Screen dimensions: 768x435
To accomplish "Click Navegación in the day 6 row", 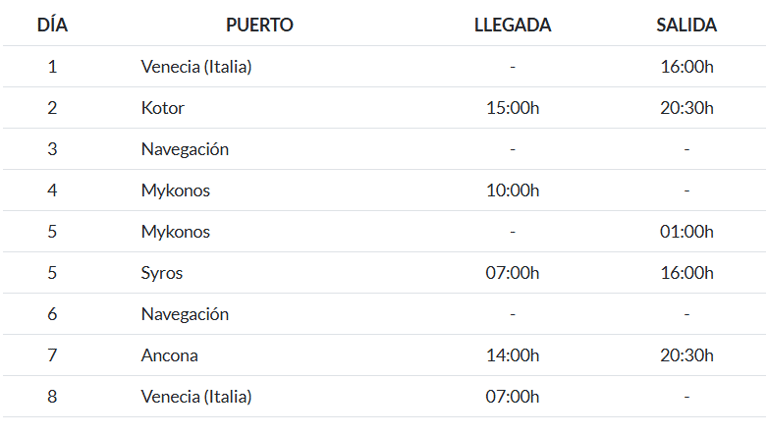I will (185, 314).
